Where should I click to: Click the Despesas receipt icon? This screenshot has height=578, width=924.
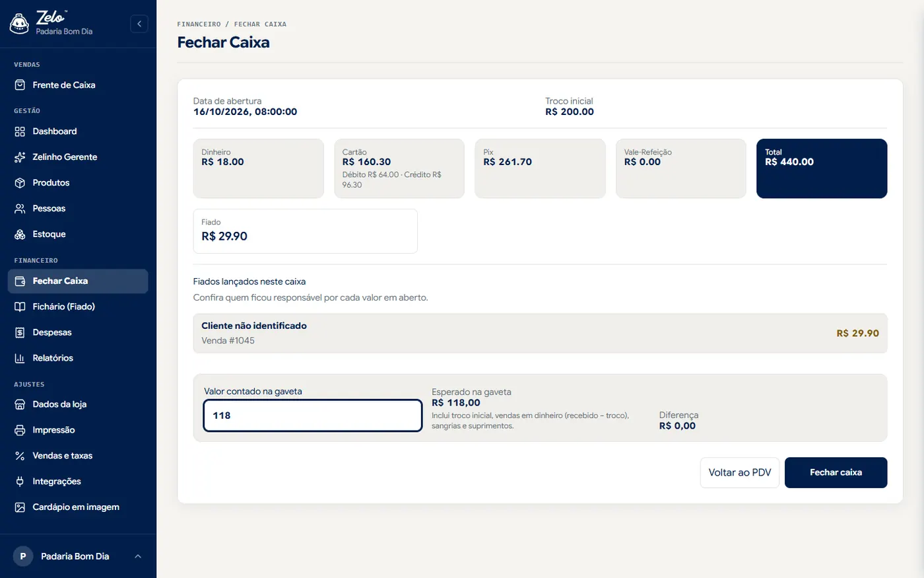click(x=20, y=333)
